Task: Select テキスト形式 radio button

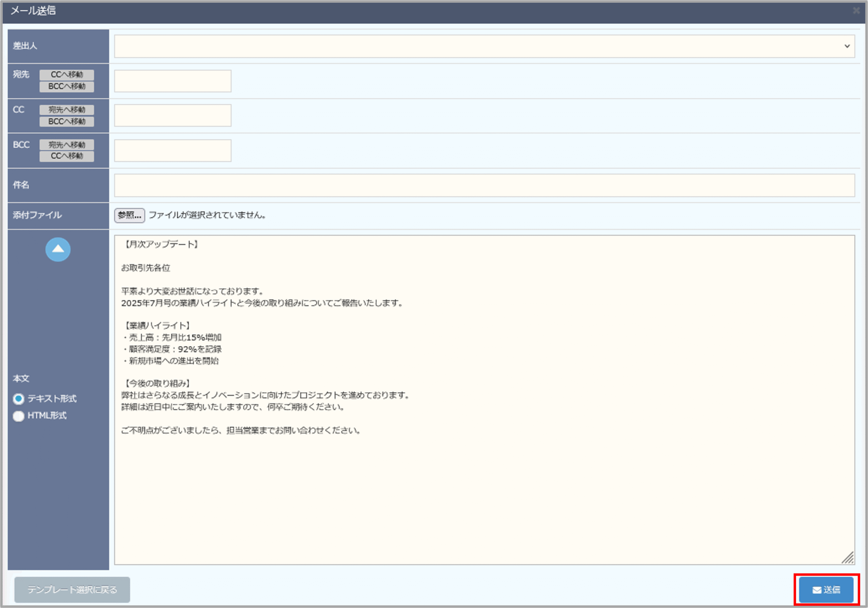Action: coord(19,398)
